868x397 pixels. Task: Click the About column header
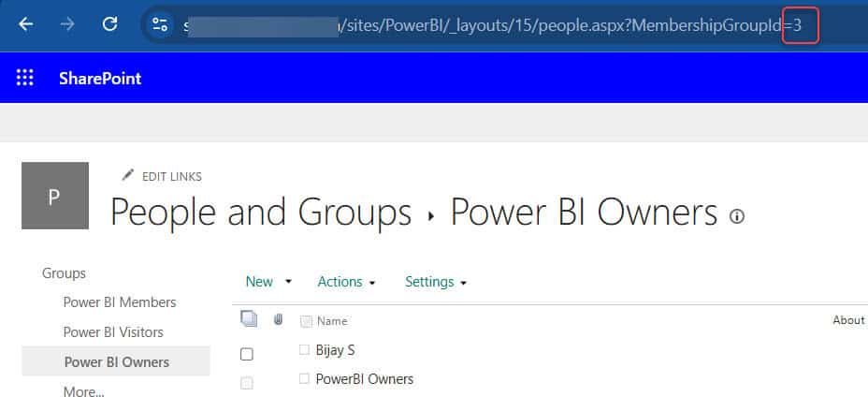[x=848, y=320]
